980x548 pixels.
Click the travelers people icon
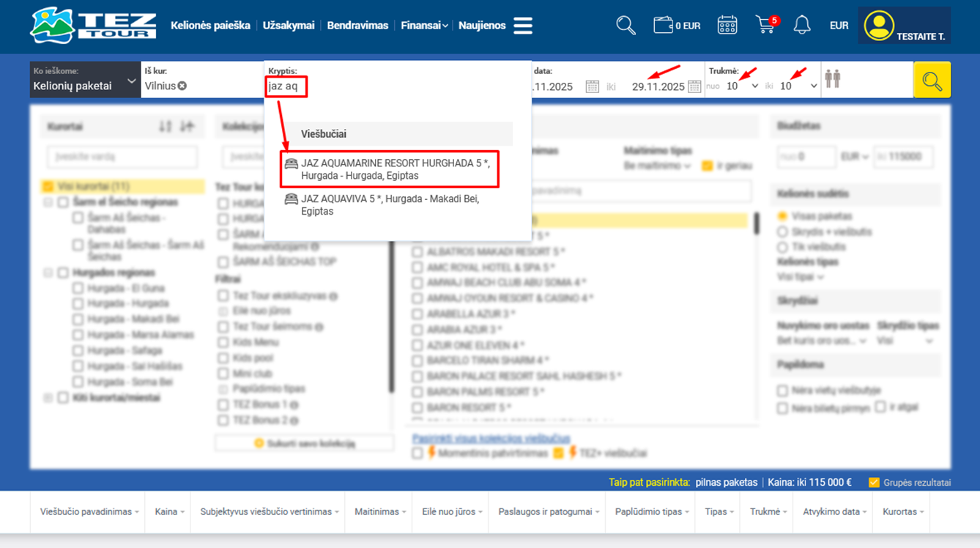(x=832, y=79)
